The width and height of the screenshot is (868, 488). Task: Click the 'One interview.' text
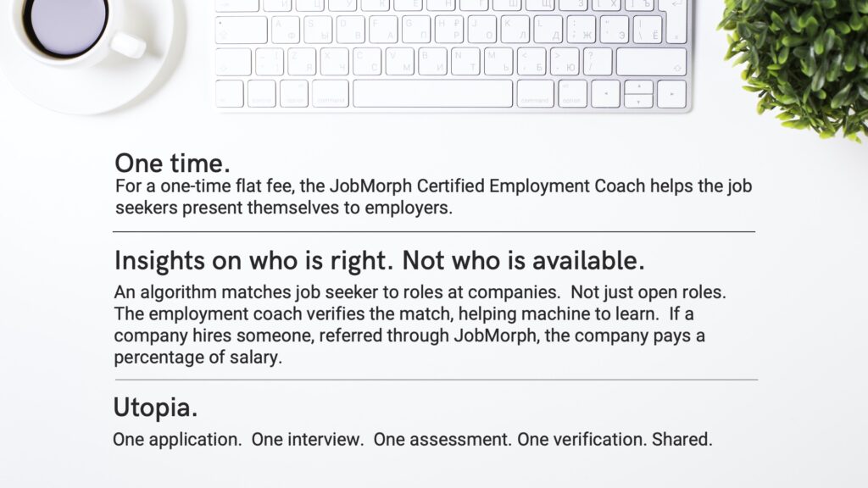coord(307,440)
